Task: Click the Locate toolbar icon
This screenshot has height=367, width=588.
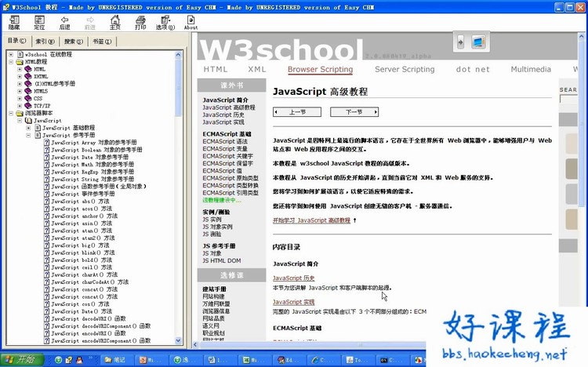Action: coord(39,22)
